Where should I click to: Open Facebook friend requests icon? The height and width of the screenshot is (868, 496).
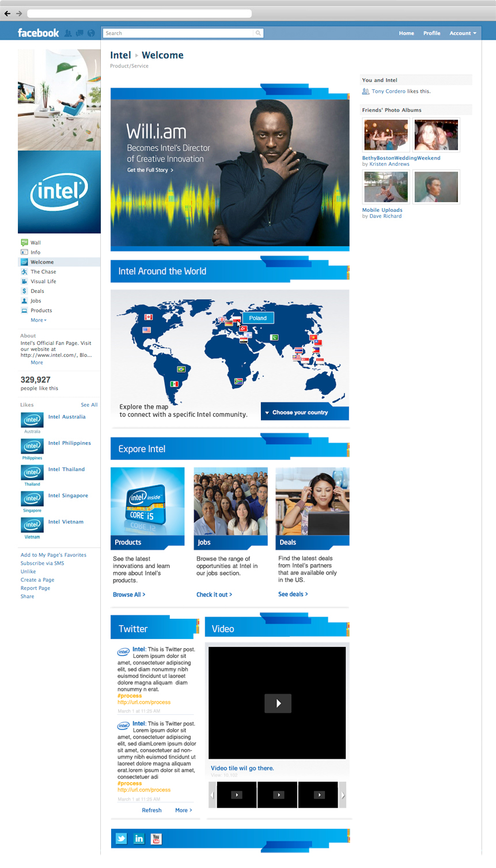(x=68, y=33)
